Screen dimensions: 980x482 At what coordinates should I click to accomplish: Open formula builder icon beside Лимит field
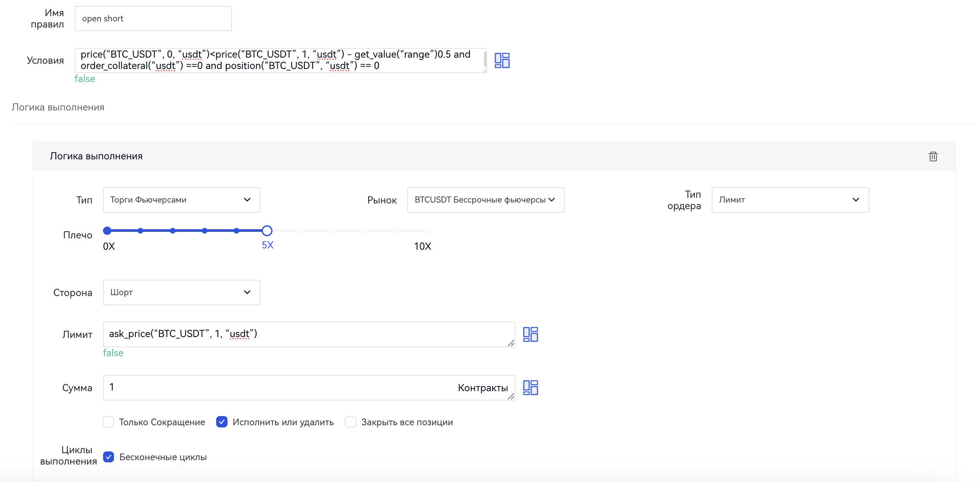point(530,334)
